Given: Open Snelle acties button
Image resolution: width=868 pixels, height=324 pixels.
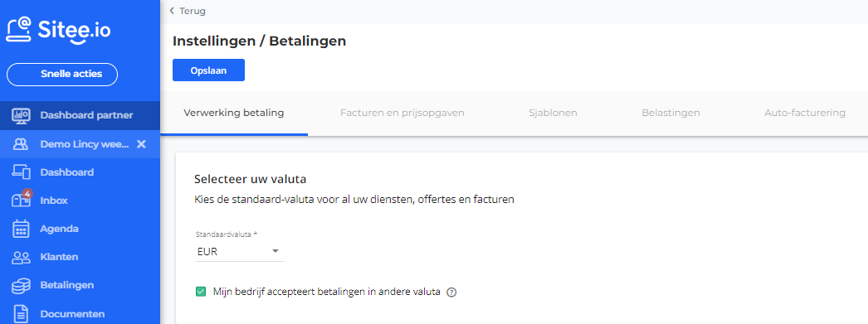Looking at the screenshot, I should (62, 74).
